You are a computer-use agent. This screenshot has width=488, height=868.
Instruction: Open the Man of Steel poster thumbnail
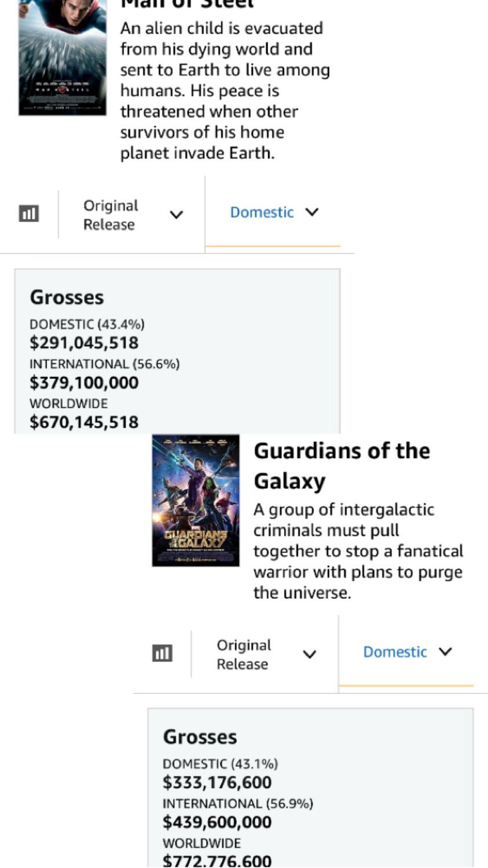tap(63, 58)
